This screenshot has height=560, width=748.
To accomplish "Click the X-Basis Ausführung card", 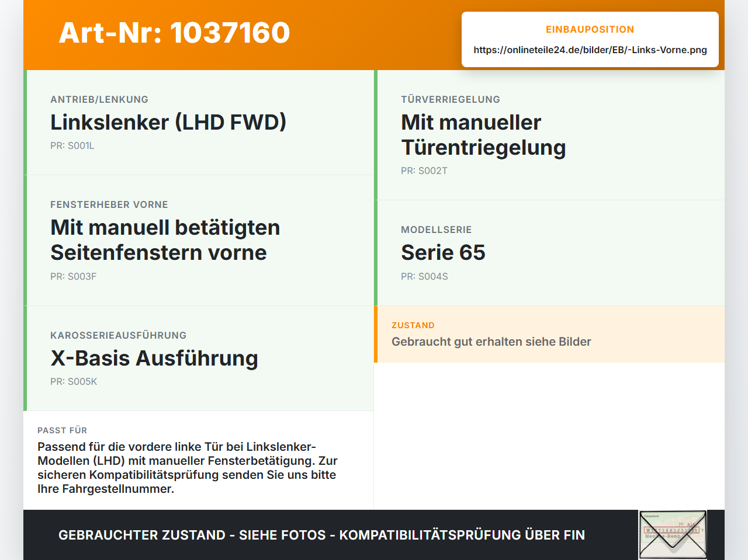I will pos(199,359).
